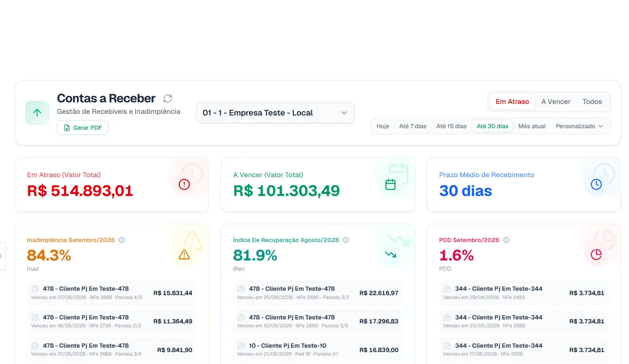Open info tooltip next to Inadimplência Setembro/2026

pyautogui.click(x=122, y=240)
